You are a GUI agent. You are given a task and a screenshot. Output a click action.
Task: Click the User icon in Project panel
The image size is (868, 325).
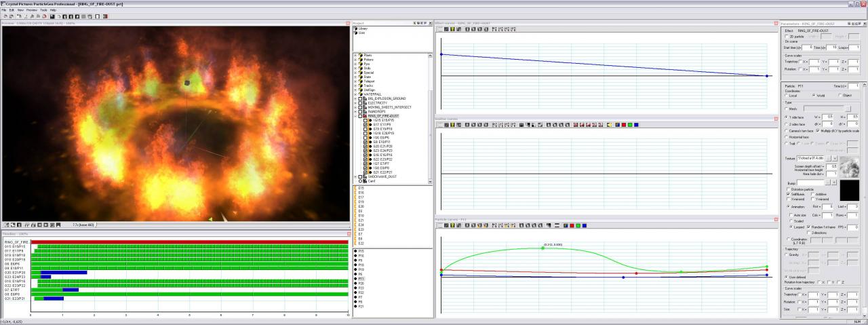pos(355,33)
